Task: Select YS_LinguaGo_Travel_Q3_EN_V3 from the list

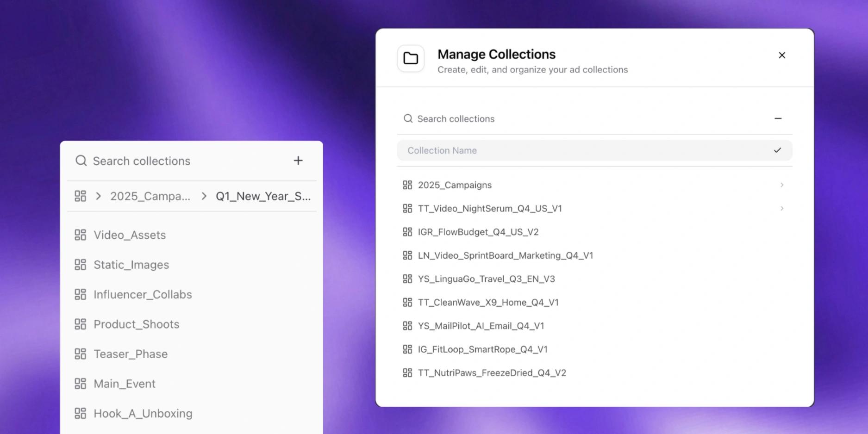Action: [486, 279]
